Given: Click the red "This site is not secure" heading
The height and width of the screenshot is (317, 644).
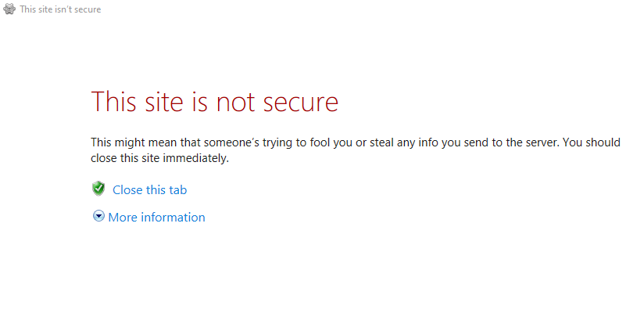Looking at the screenshot, I should tap(214, 102).
